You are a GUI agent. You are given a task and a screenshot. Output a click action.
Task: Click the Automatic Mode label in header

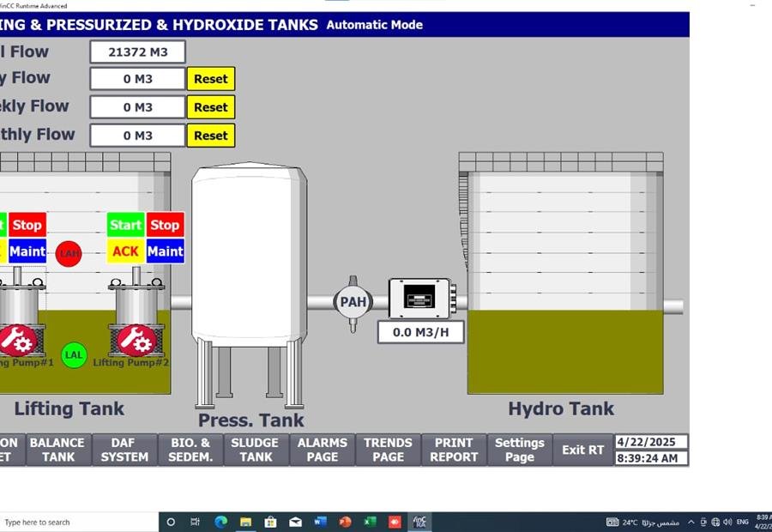tap(375, 25)
